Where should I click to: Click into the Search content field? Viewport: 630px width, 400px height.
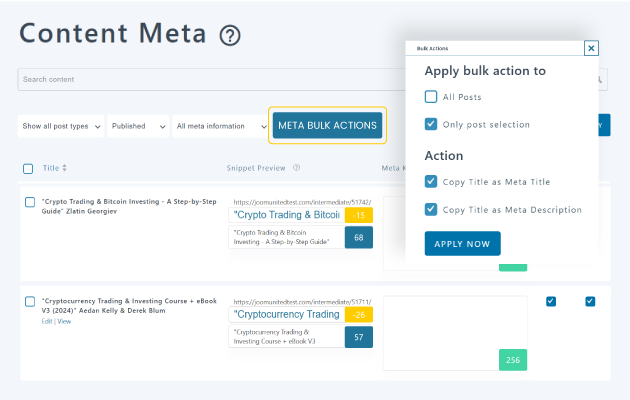tap(200, 80)
